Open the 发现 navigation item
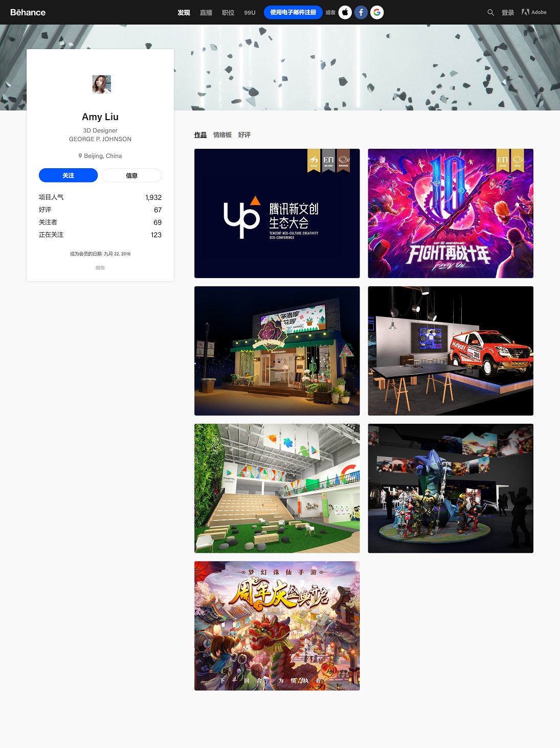 pyautogui.click(x=184, y=12)
